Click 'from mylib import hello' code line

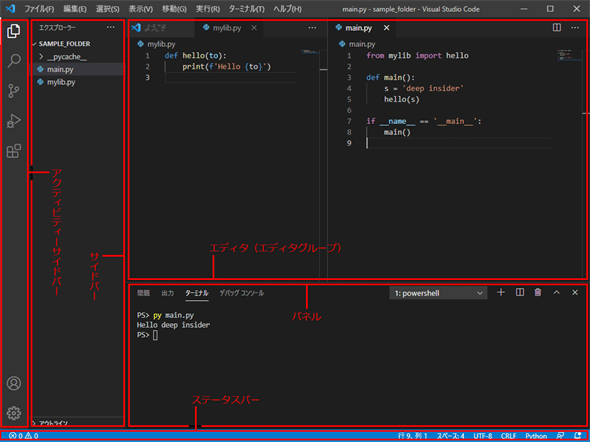point(417,56)
